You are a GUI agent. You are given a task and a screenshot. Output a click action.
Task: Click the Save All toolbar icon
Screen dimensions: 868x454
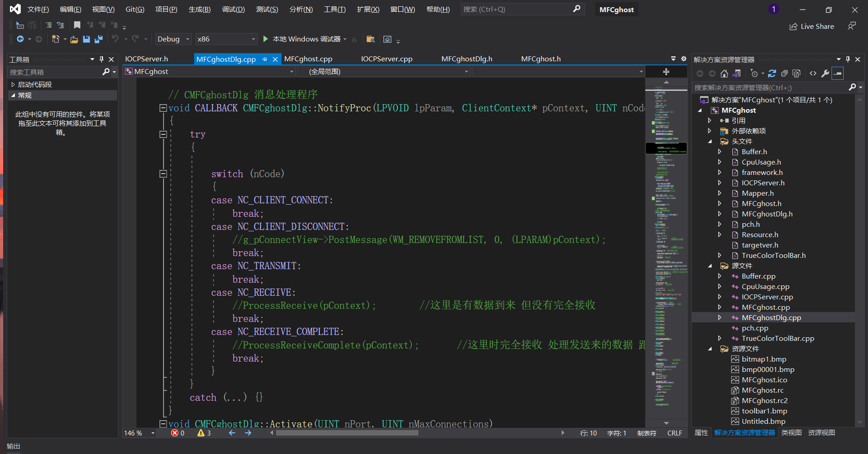pyautogui.click(x=98, y=39)
